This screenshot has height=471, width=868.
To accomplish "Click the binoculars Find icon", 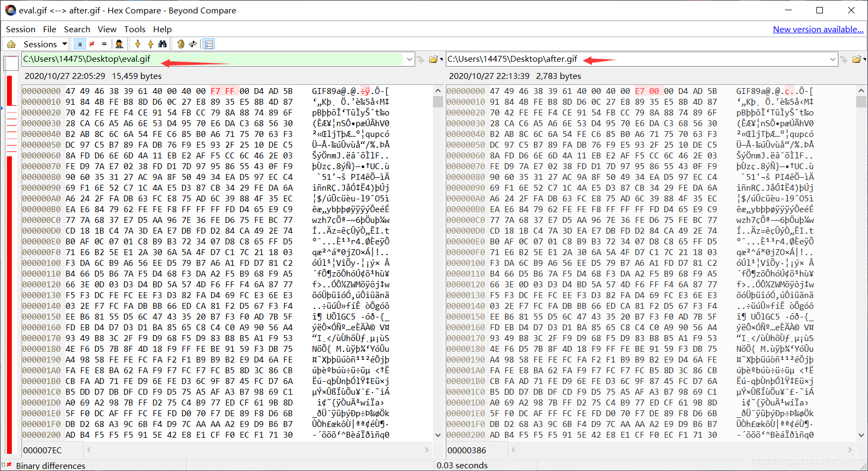I will coord(162,44).
